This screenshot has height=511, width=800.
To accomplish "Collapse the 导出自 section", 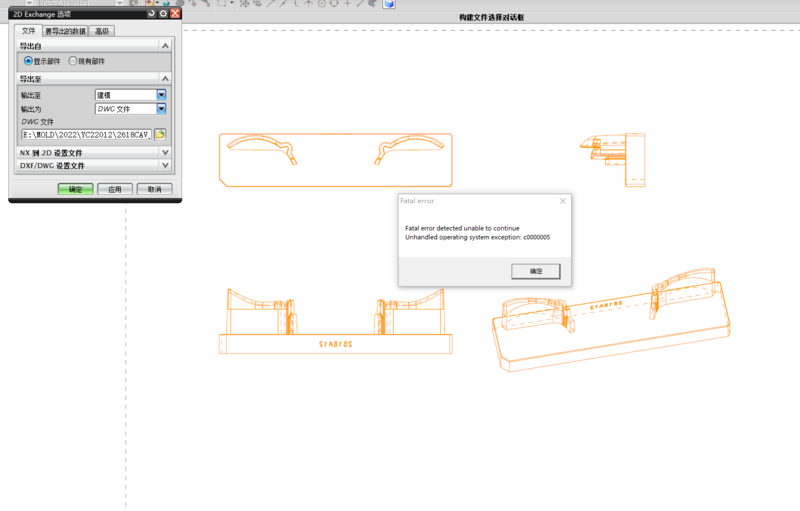I will pos(165,46).
